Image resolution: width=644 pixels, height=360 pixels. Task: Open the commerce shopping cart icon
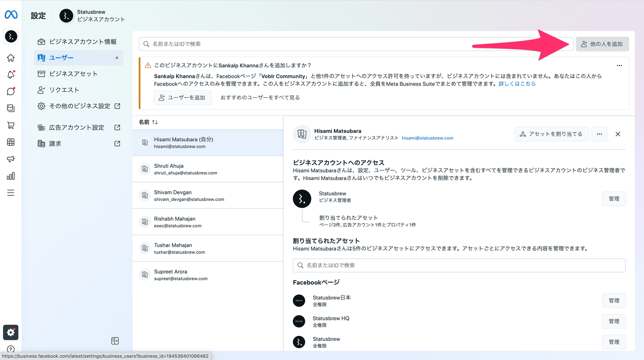[11, 125]
